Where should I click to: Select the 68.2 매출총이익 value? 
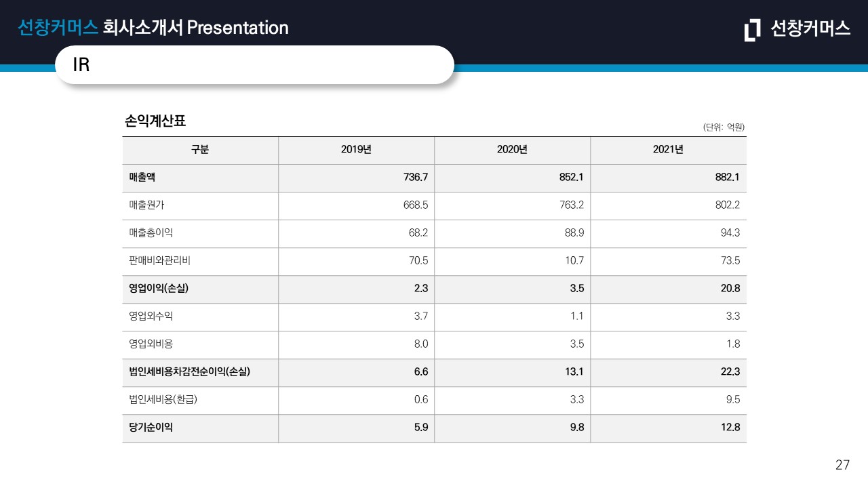click(x=418, y=233)
